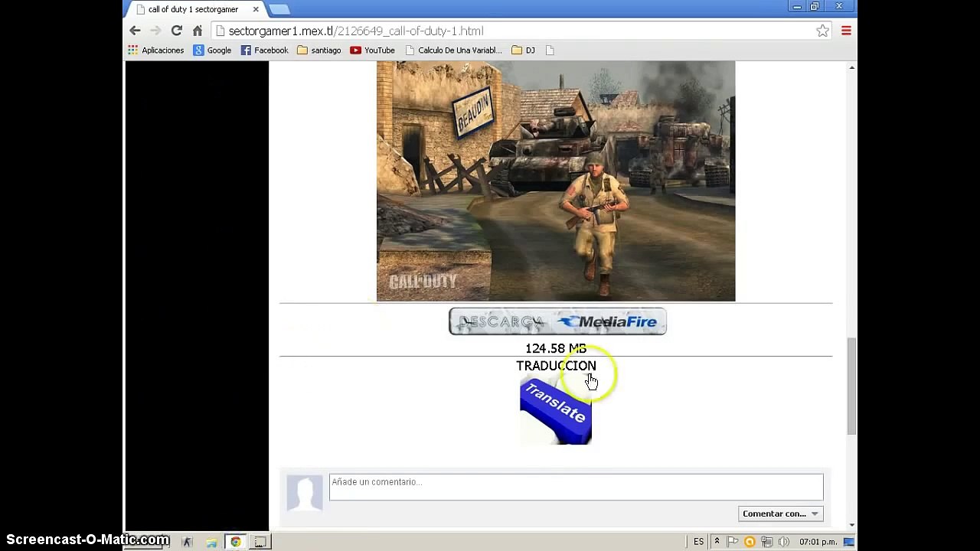Click the 07:01 p.m. clock

coord(818,542)
